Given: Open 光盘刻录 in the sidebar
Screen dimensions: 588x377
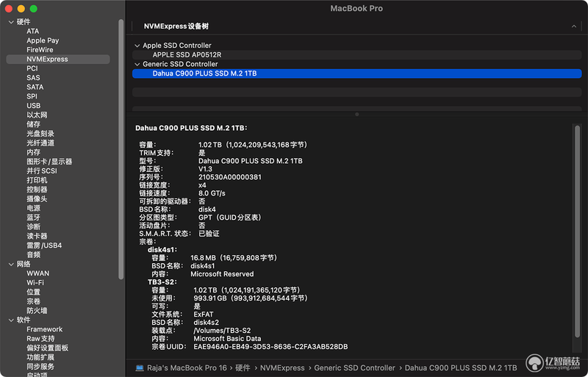Looking at the screenshot, I should pos(40,134).
